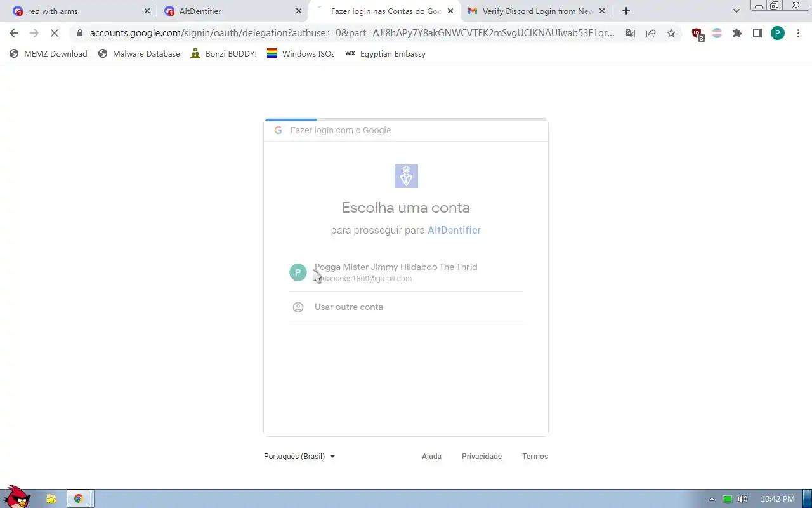This screenshot has height=508, width=812.
Task: Click the green network tray icon
Action: 728,499
